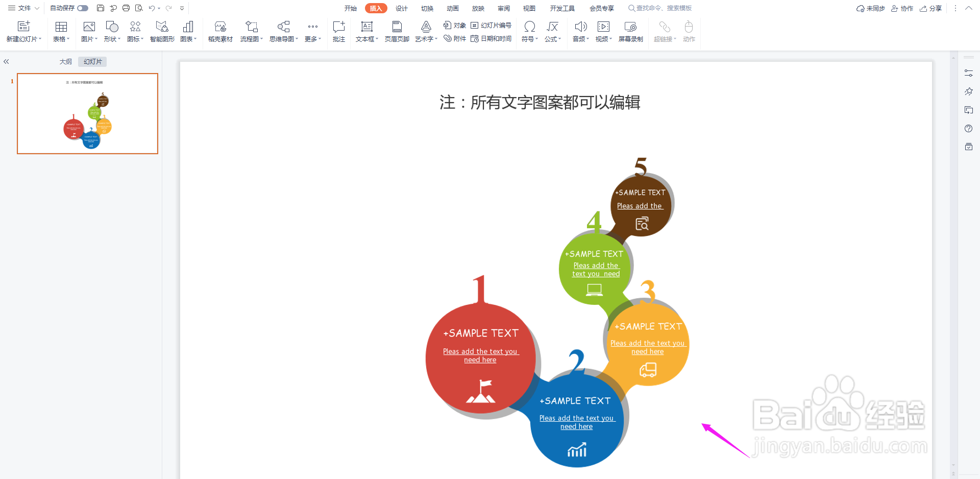This screenshot has width=980, height=479.
Task: Insert a shape with the 形状 tool
Action: tap(111, 31)
